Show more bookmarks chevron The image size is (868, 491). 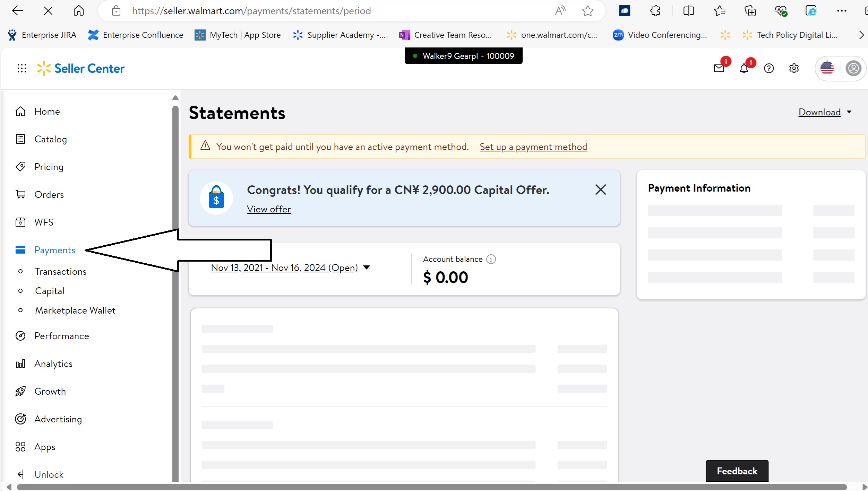tap(861, 35)
